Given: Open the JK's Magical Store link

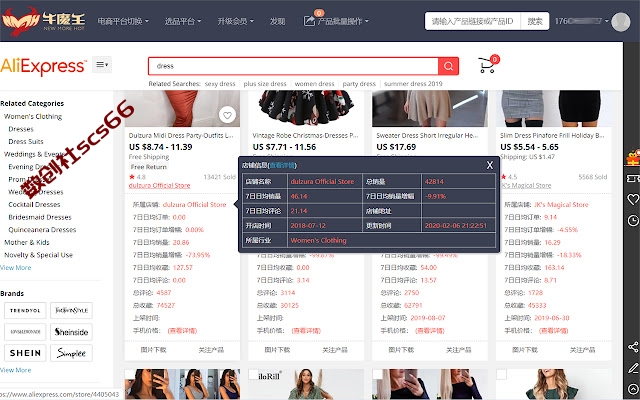Looking at the screenshot, I should [526, 185].
